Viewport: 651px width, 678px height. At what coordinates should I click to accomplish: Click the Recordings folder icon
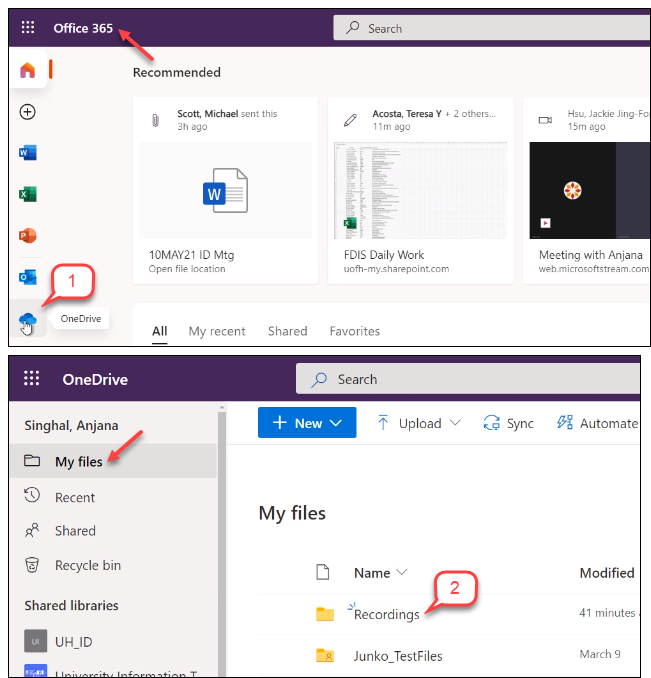click(325, 614)
